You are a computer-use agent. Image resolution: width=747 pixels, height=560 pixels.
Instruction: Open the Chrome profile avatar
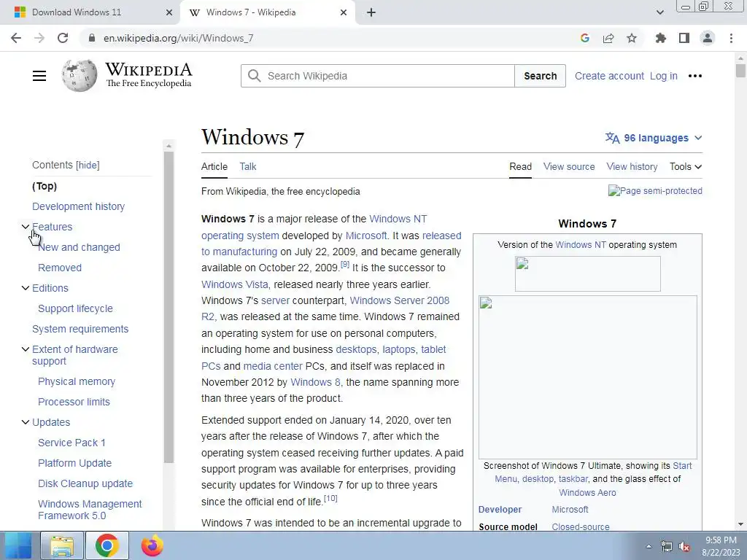point(708,38)
